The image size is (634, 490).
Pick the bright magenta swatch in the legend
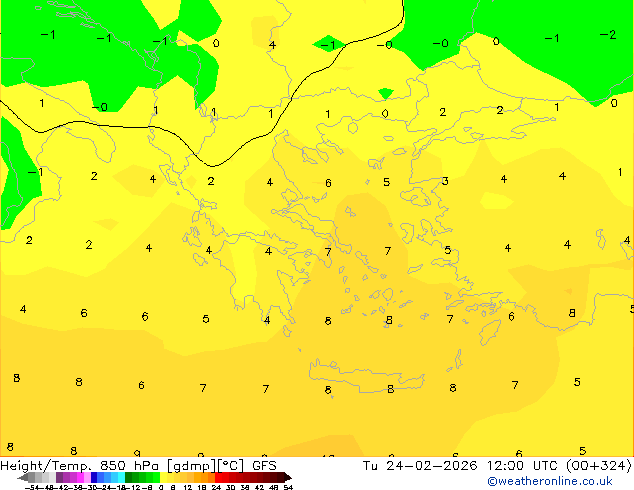point(80,477)
